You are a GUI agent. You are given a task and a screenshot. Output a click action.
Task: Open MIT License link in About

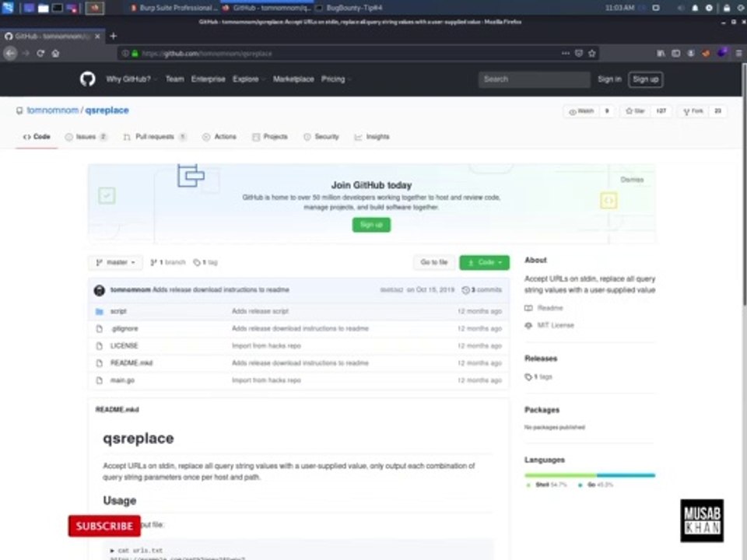tap(549, 325)
